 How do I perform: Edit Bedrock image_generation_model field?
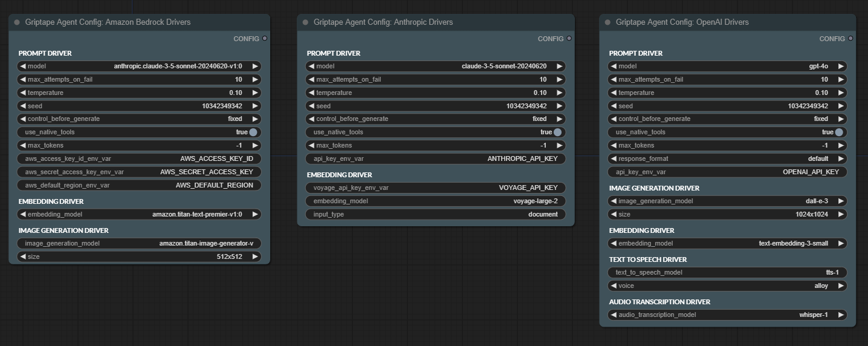[x=140, y=244]
